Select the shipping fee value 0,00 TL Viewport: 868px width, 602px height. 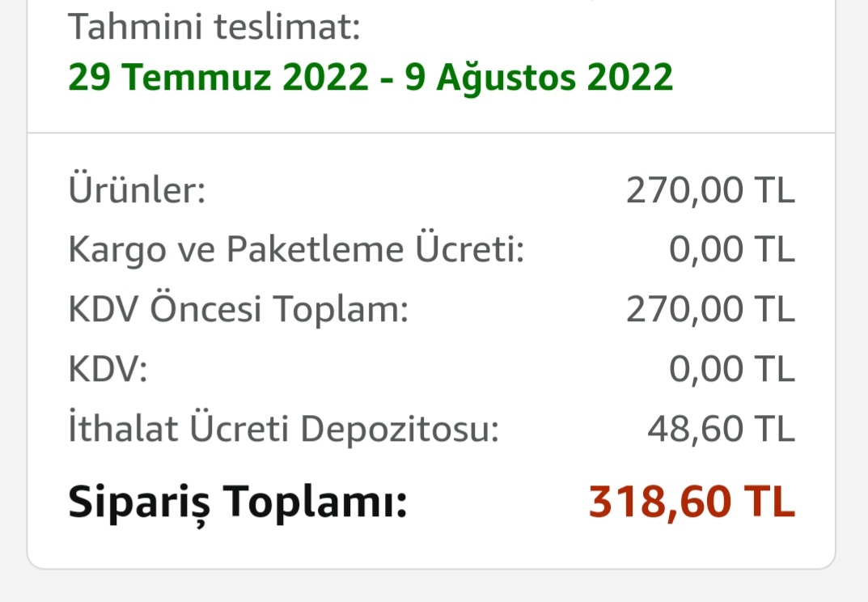click(x=731, y=251)
